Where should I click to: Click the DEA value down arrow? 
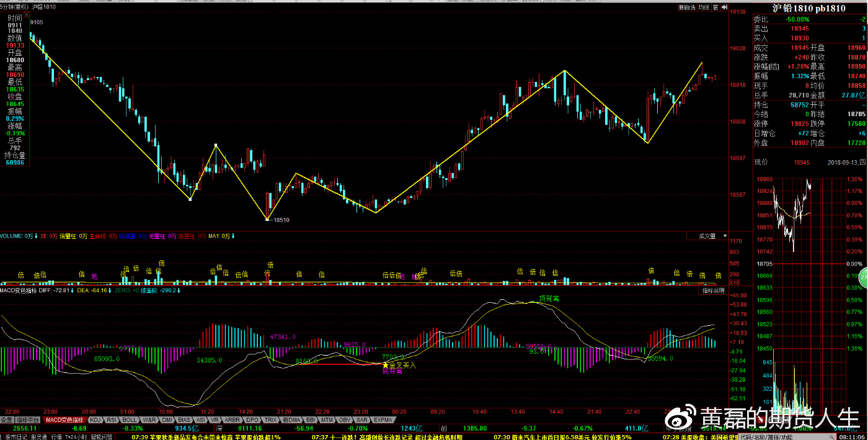pos(110,290)
